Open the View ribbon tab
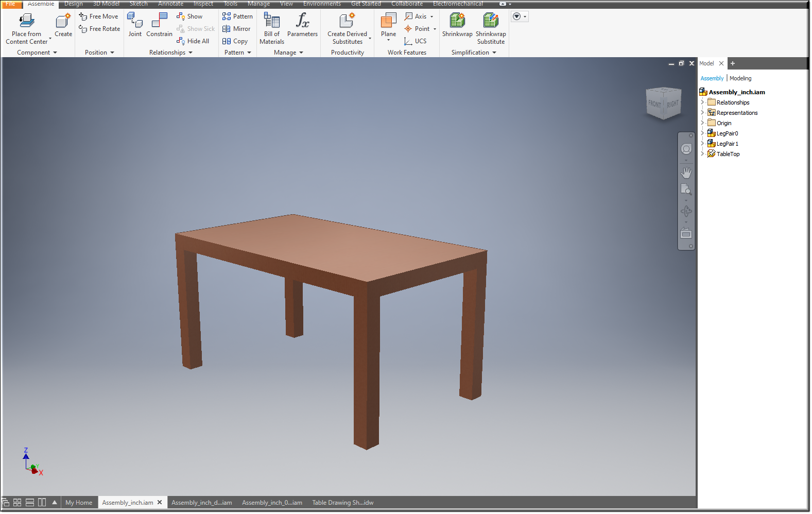 (286, 4)
